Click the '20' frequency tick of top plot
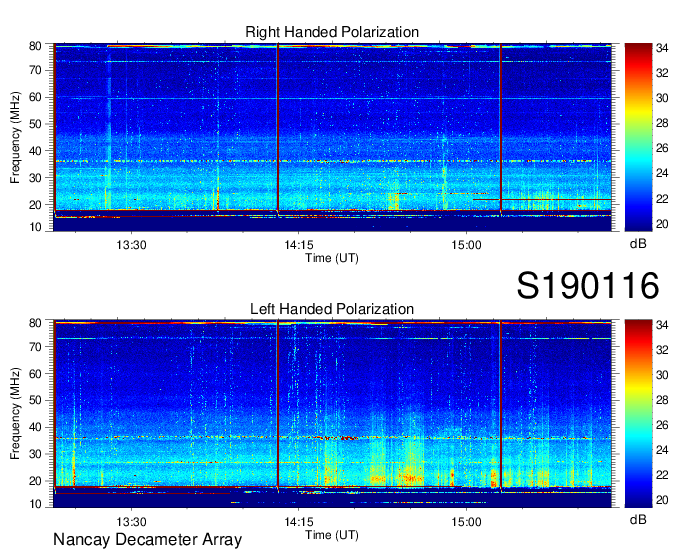Image resolution: width=680 pixels, height=552 pixels. [x=35, y=205]
